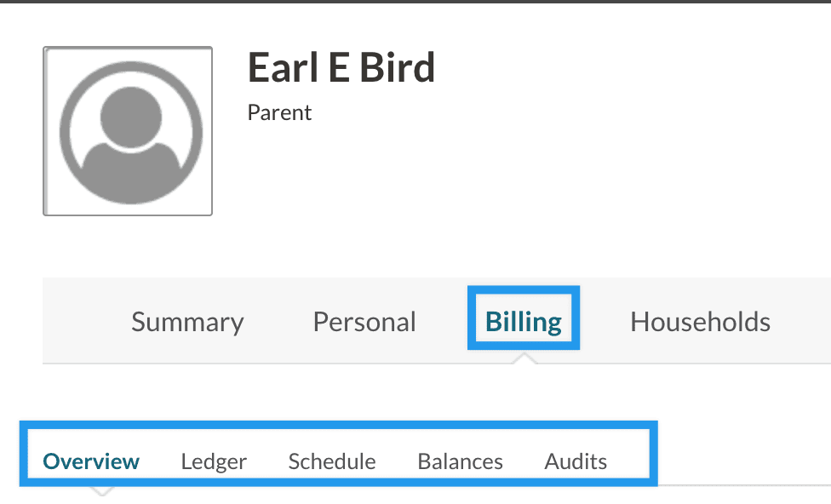Click the active-tab notch under Overview
Image resolution: width=831 pixels, height=504 pixels.
pos(102,490)
